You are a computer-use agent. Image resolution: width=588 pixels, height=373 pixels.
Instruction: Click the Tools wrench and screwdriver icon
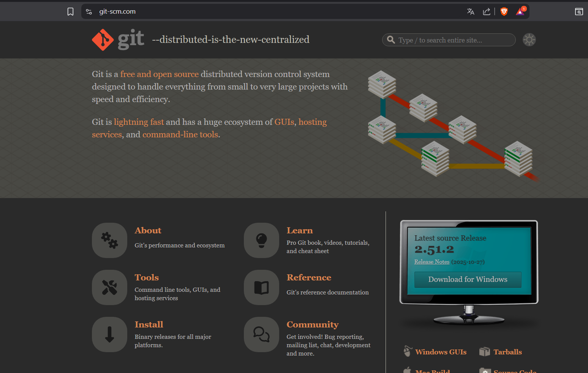(x=109, y=287)
